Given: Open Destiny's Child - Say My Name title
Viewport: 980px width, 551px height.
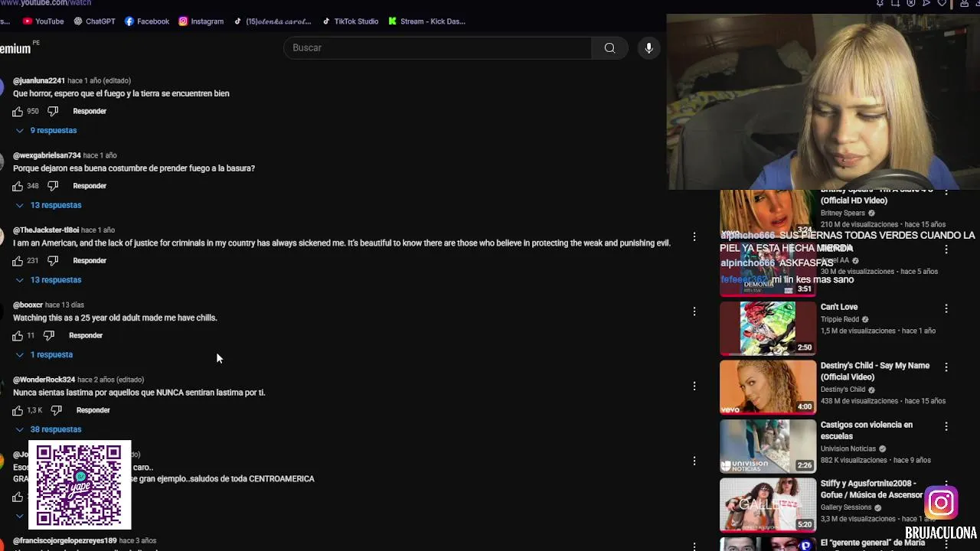Looking at the screenshot, I should 875,371.
